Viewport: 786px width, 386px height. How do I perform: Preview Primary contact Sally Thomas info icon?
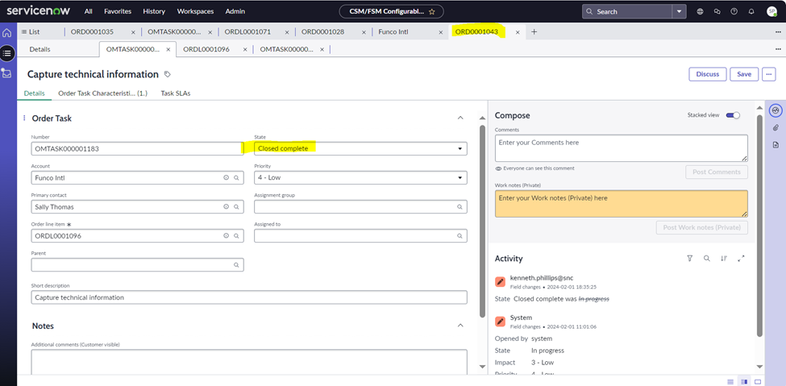coord(226,207)
